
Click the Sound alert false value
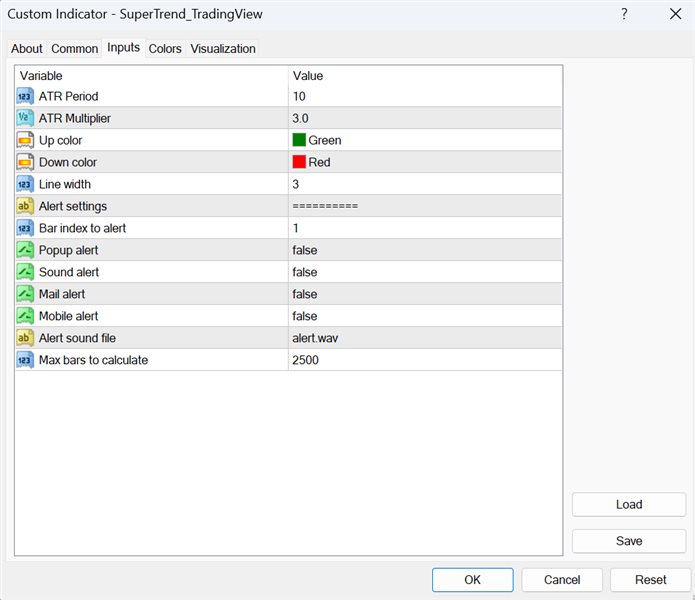(x=305, y=272)
